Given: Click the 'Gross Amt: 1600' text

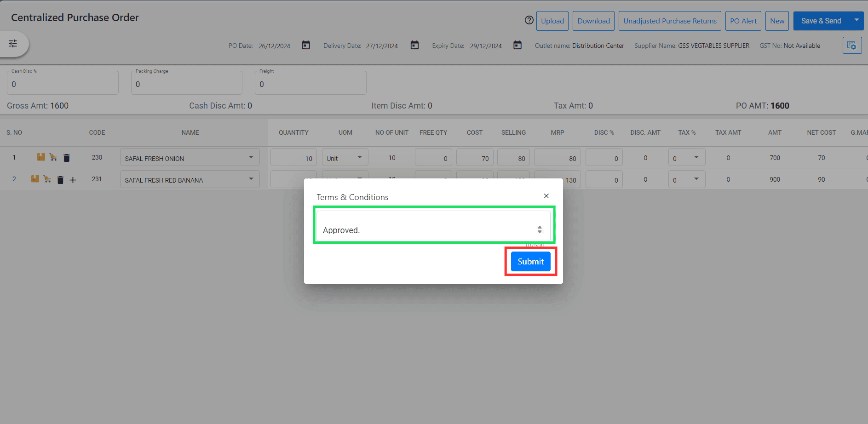Looking at the screenshot, I should coord(38,106).
